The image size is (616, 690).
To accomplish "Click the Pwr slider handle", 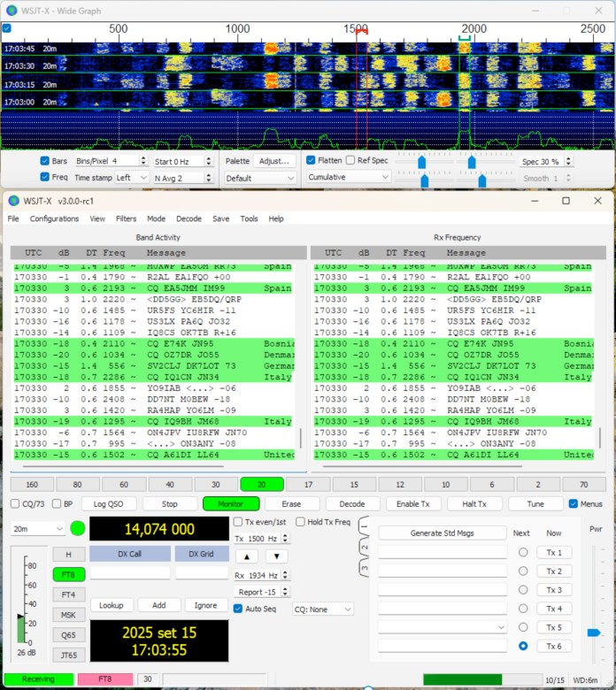I will pos(594,632).
